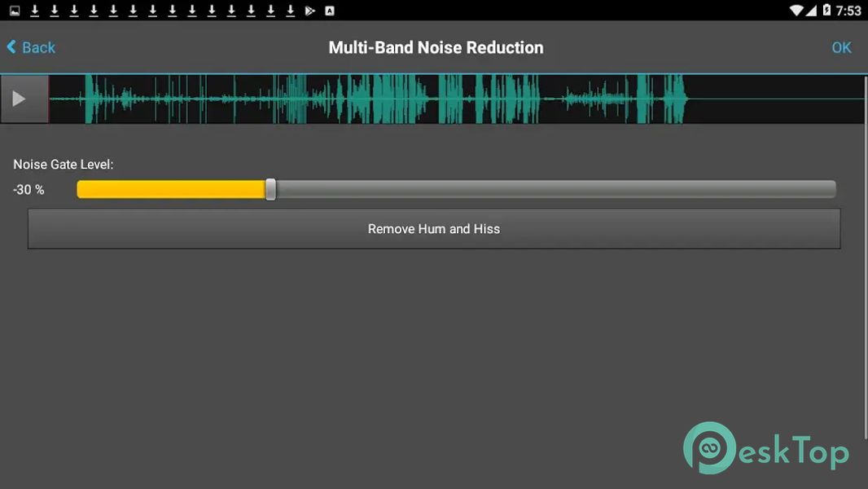
Task: Tap the Remove Hum and Hiss button
Action: (x=434, y=229)
